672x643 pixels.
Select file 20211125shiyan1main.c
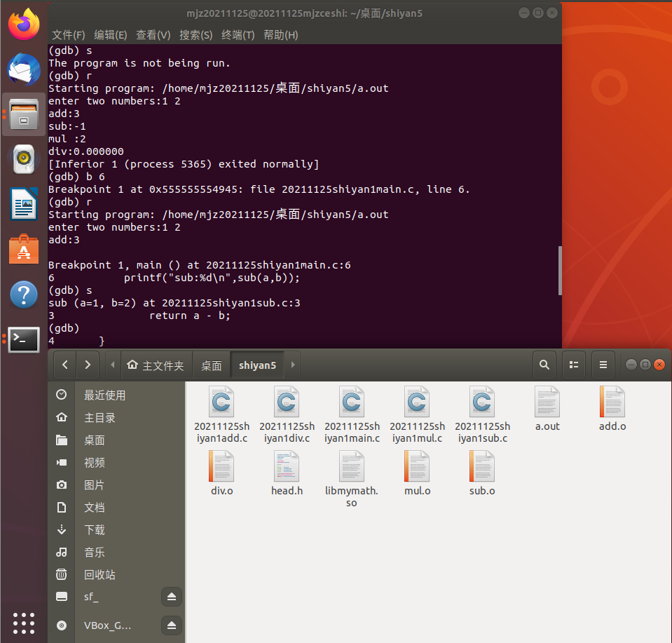coord(352,414)
